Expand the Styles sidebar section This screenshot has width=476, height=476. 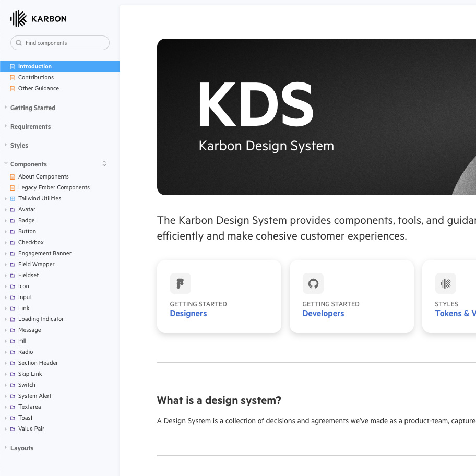click(x=19, y=146)
